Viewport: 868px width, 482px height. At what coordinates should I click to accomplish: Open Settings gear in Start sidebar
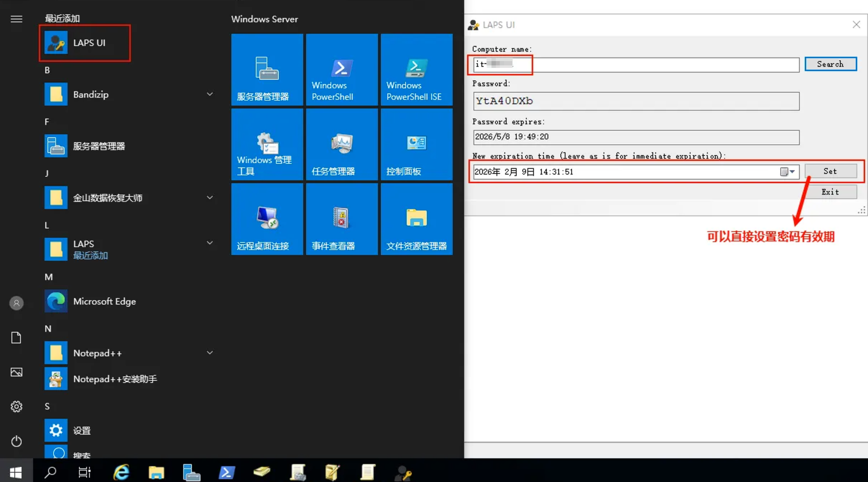17,407
